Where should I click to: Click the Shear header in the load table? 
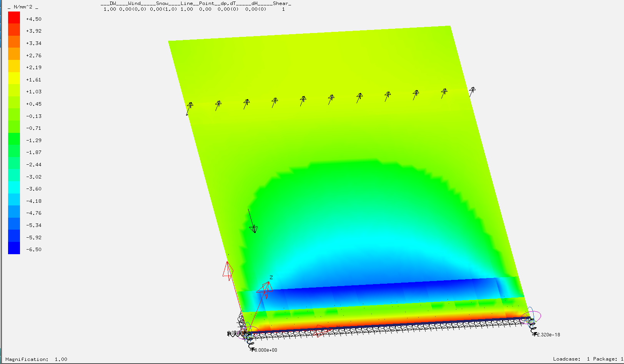click(281, 3)
